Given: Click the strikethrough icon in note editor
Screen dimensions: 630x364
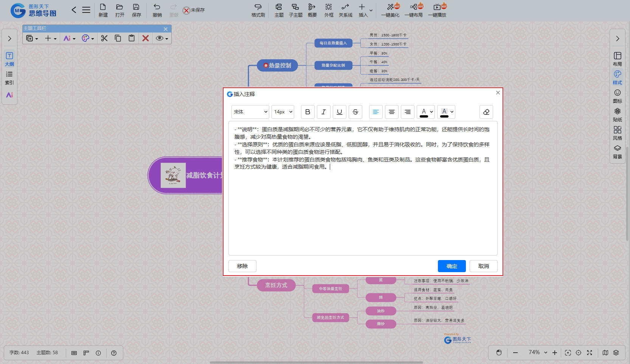Looking at the screenshot, I should [x=355, y=112].
